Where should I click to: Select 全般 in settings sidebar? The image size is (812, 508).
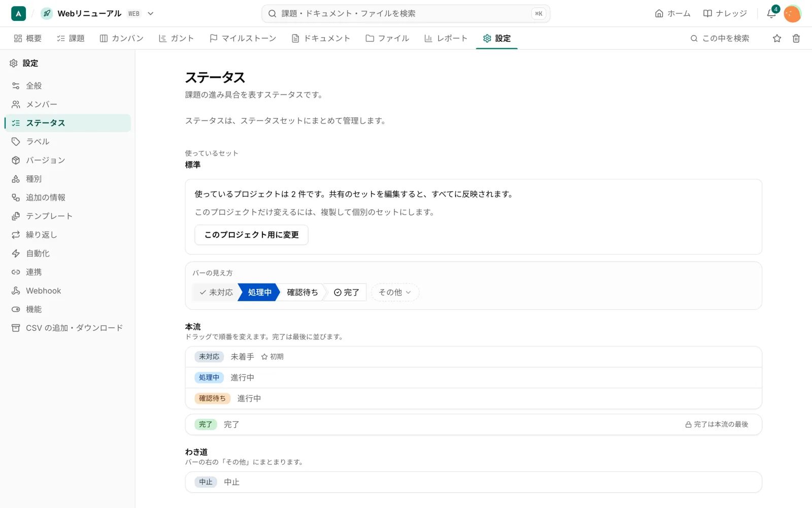point(67,86)
